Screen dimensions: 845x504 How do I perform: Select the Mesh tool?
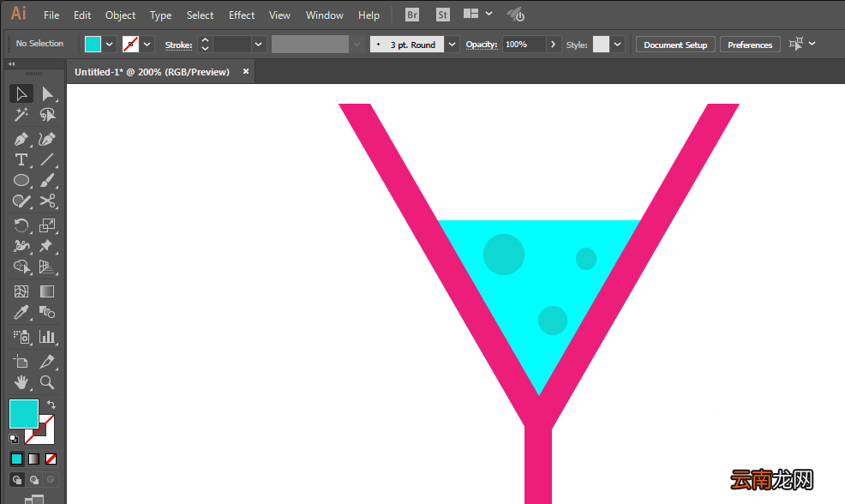pyautogui.click(x=21, y=291)
